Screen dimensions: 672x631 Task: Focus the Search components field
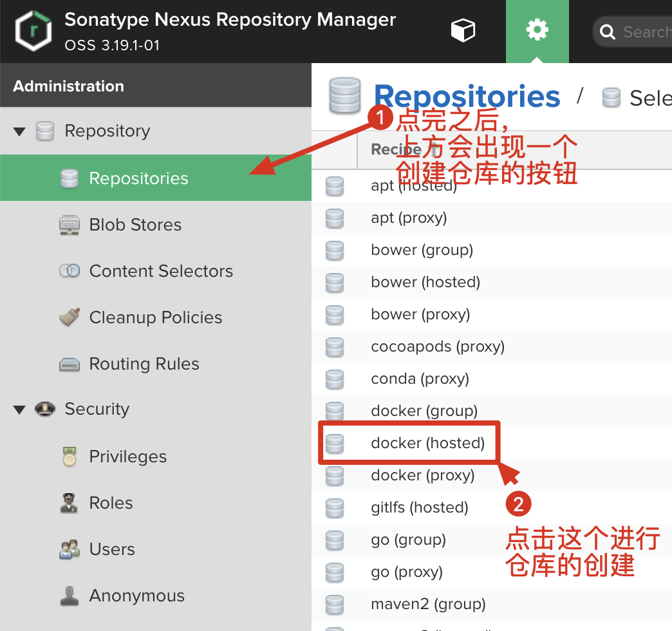[x=633, y=32]
